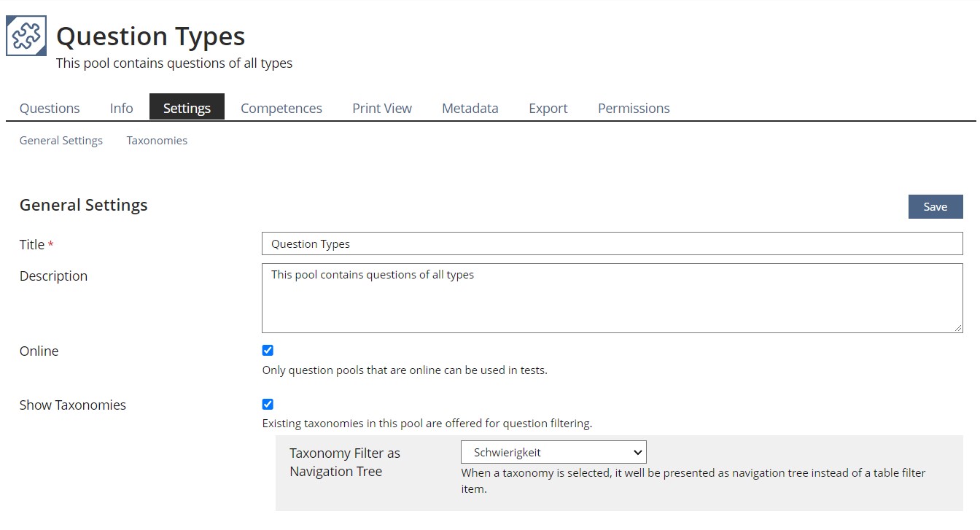This screenshot has width=980, height=530.
Task: Open the Print View tab
Action: coord(381,108)
